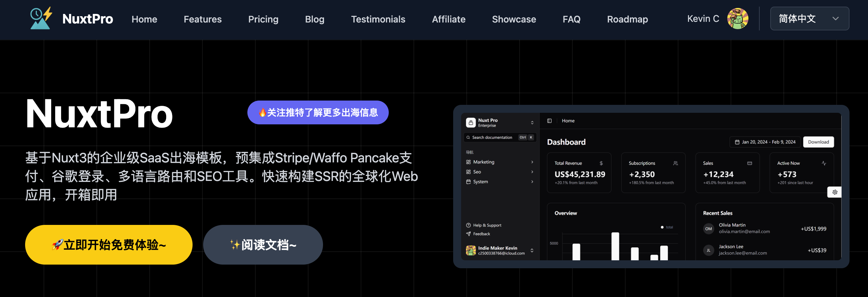Open the 简体中文 language dropdown
The width and height of the screenshot is (868, 297).
(x=809, y=19)
